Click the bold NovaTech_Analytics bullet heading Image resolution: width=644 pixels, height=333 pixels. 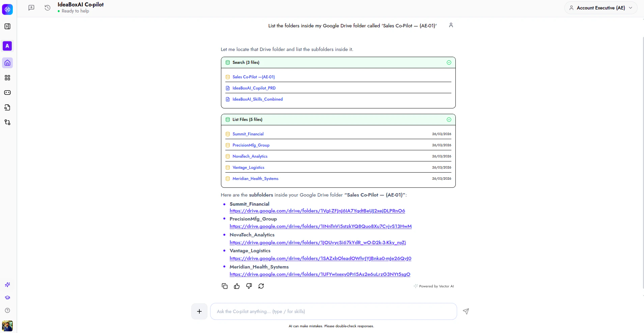tap(252, 235)
